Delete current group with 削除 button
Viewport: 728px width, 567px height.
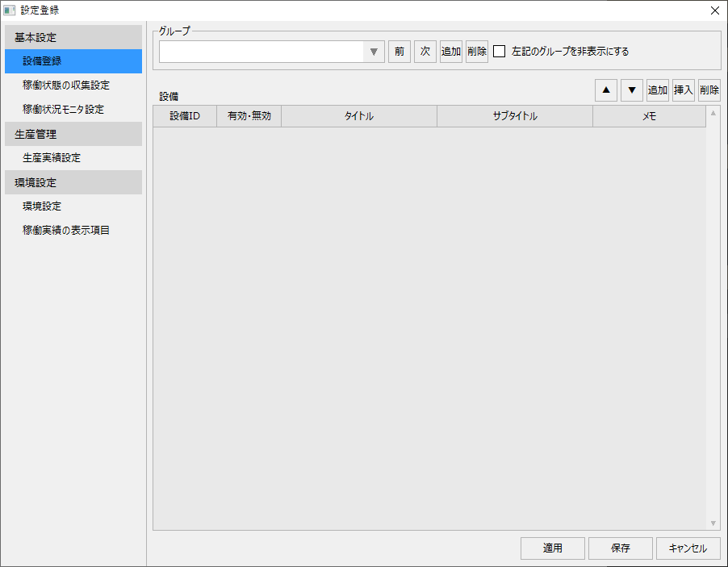476,51
